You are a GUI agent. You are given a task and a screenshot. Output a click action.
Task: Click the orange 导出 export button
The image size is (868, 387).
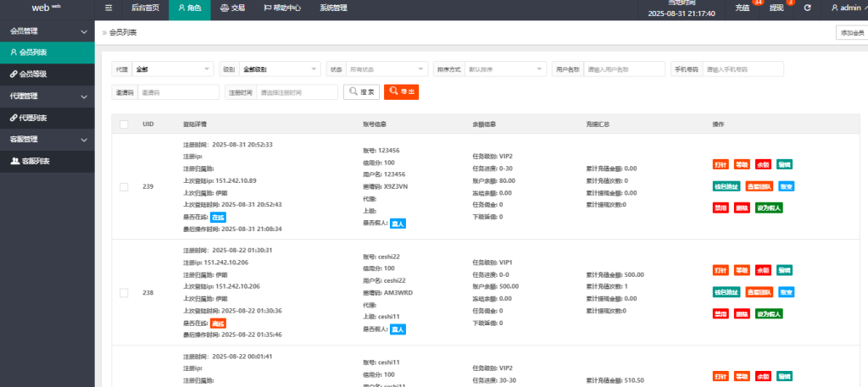(x=401, y=91)
